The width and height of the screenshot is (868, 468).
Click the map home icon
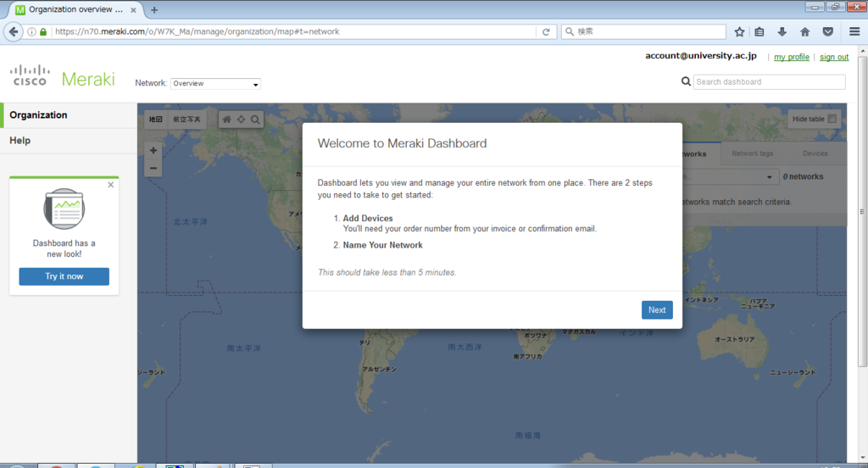pyautogui.click(x=227, y=119)
